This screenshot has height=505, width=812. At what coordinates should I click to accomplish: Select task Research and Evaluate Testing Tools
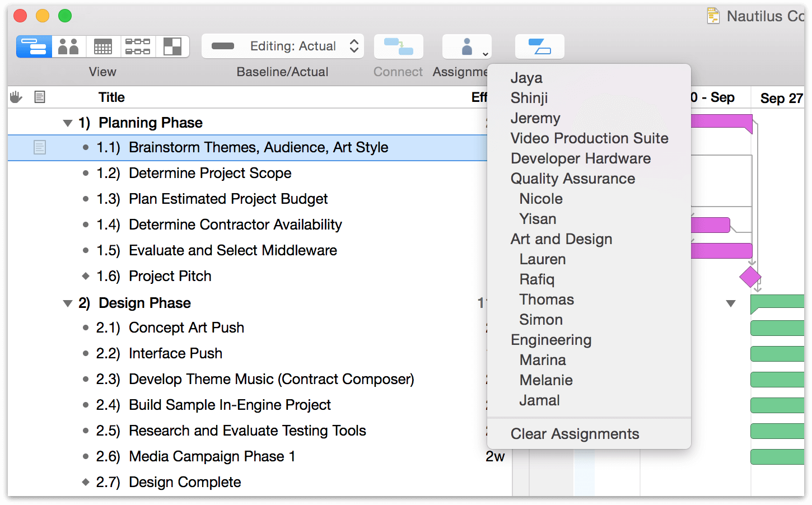click(x=248, y=431)
